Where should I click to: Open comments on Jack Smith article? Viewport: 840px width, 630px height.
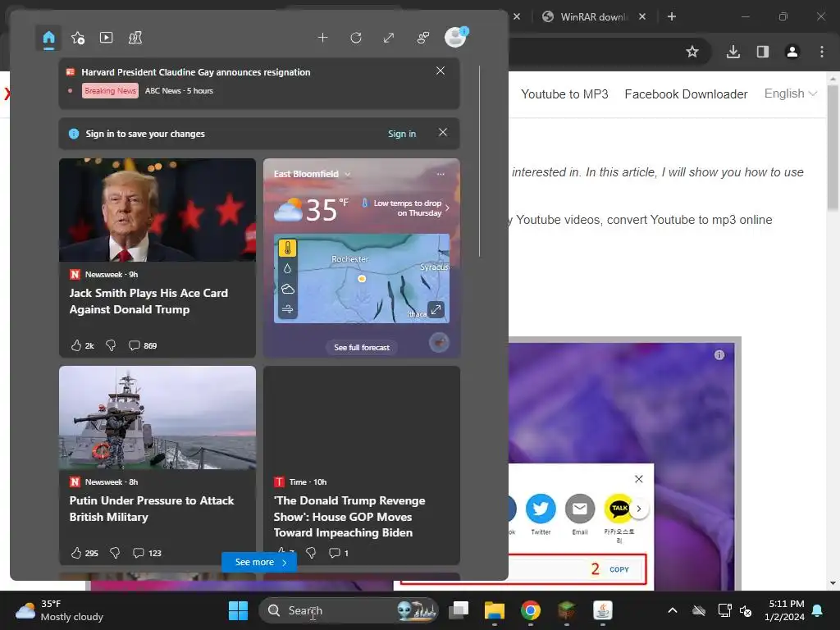point(143,345)
